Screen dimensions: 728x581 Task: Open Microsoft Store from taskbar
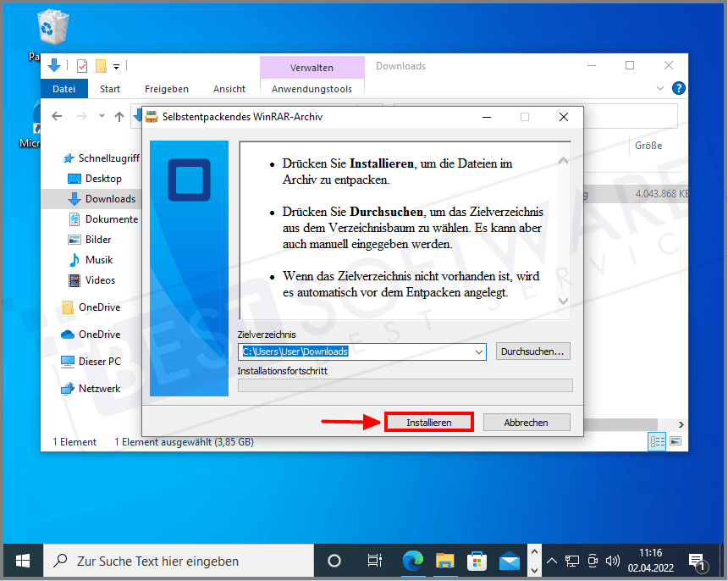pos(477,561)
